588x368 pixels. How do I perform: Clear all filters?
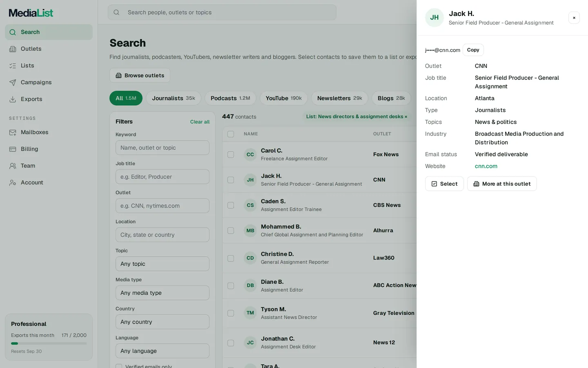200,122
